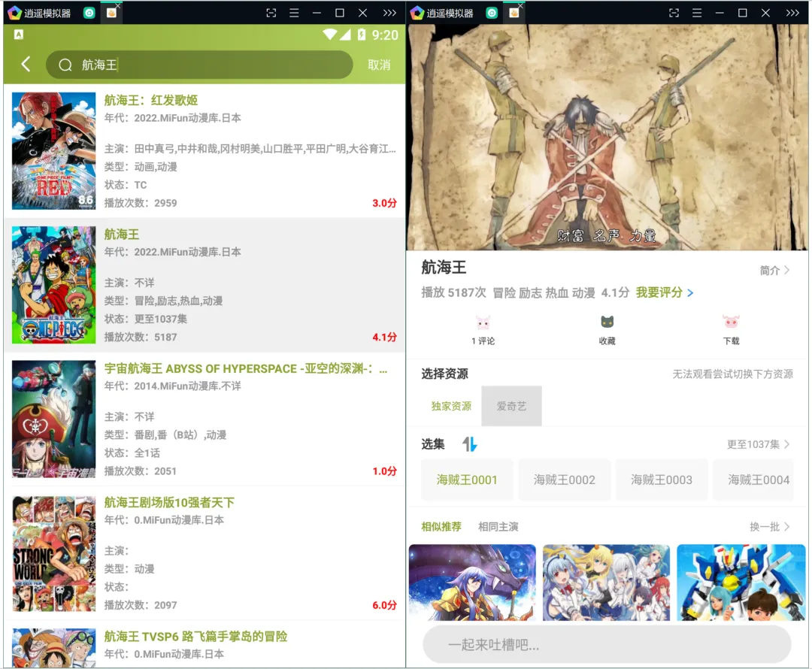Open 宇宙航海王 poster thumbnail
The width and height of the screenshot is (812, 669).
point(54,419)
